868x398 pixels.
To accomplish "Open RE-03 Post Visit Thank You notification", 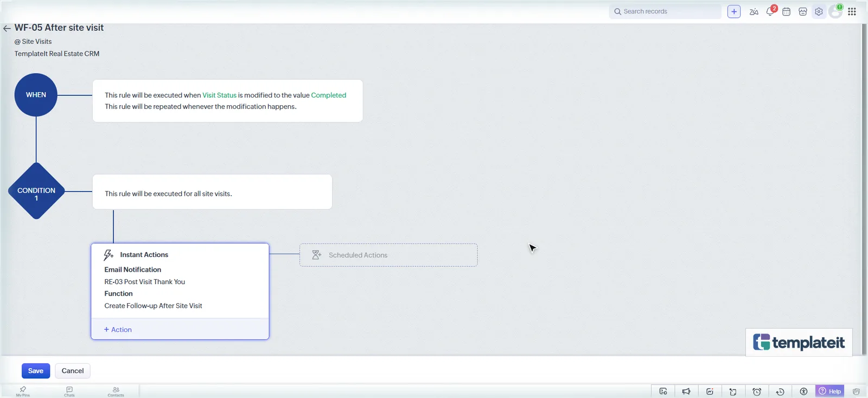I will (145, 282).
